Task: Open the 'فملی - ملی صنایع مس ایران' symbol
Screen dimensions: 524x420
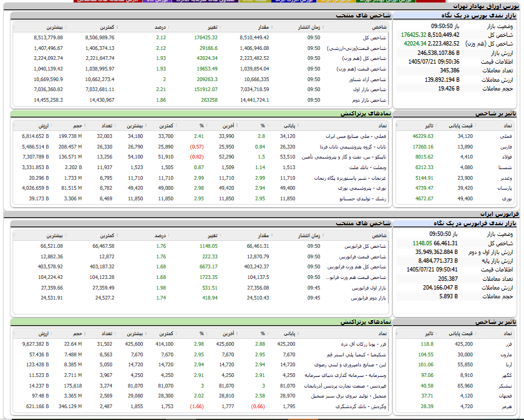Action: tap(356, 136)
